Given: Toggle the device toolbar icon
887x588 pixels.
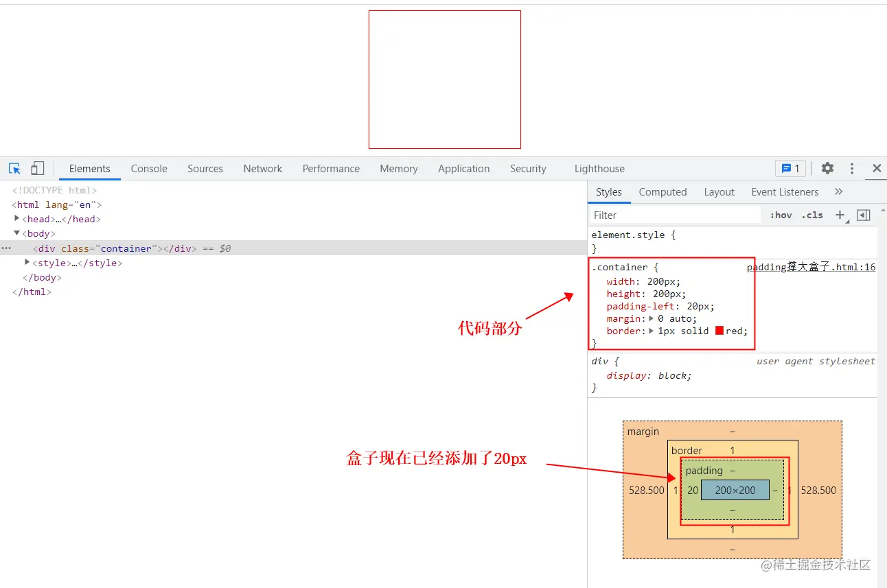Looking at the screenshot, I should [x=37, y=168].
